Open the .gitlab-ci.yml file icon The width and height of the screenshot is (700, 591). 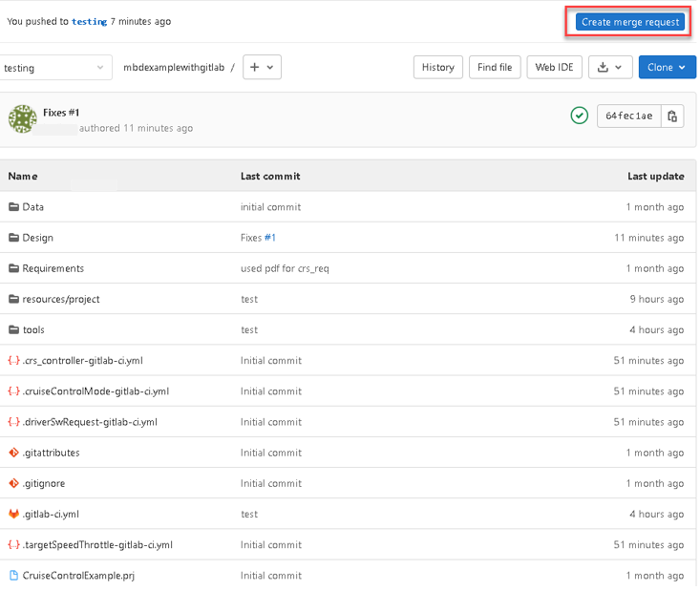click(13, 514)
